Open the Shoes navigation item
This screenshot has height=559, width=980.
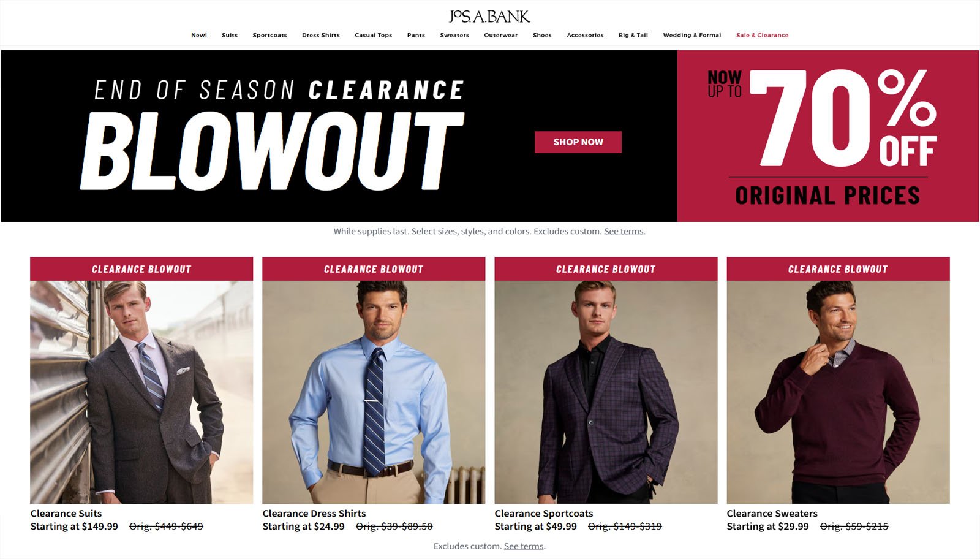[542, 35]
